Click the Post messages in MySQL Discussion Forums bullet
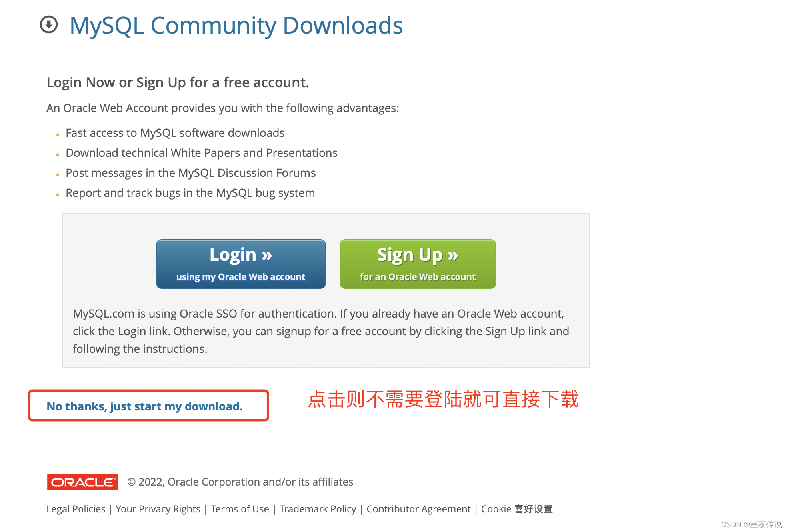This screenshot has height=532, width=788. point(190,173)
